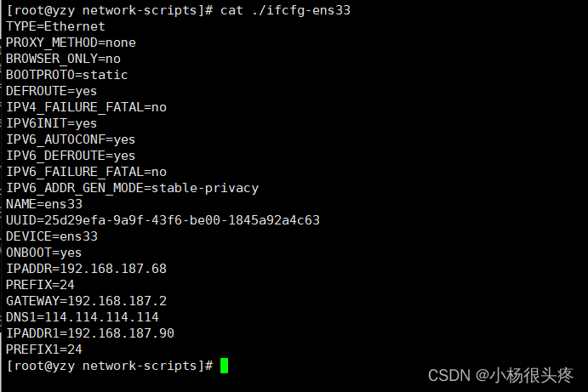This screenshot has height=392, width=588.
Task: Click the DEFROUTE=yes line
Action: pyautogui.click(x=52, y=91)
